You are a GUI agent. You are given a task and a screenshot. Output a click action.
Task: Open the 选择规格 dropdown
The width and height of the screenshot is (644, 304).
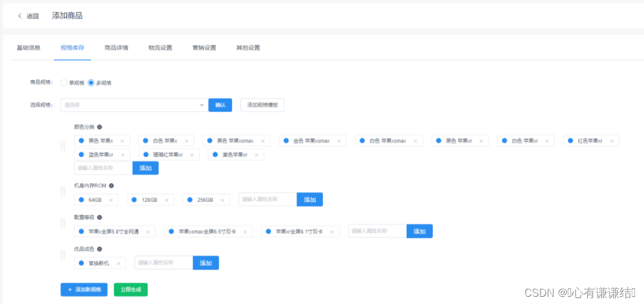click(135, 105)
